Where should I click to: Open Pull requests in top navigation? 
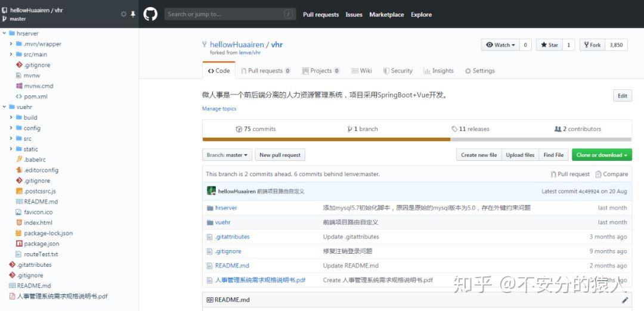tap(321, 14)
